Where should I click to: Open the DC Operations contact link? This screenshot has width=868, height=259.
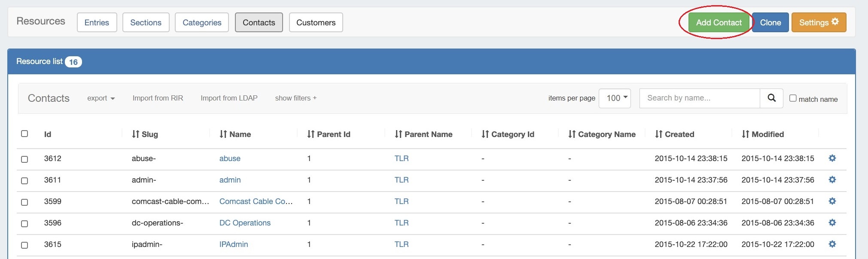(245, 223)
